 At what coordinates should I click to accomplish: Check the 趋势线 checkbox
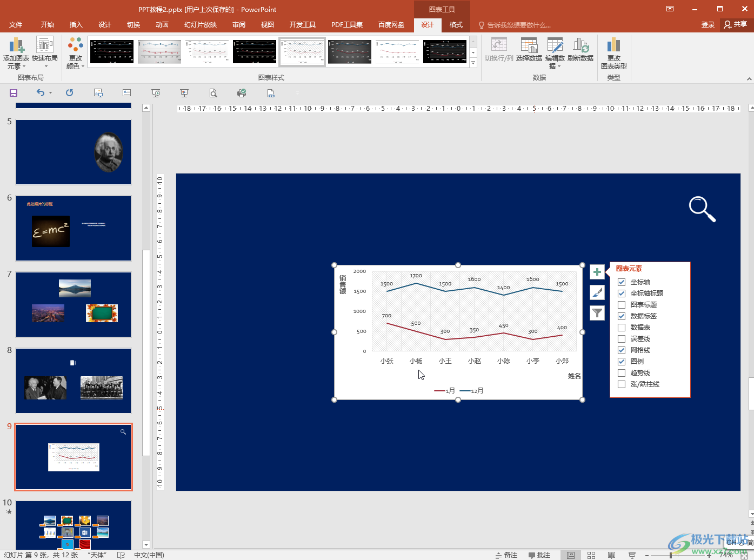pyautogui.click(x=622, y=373)
